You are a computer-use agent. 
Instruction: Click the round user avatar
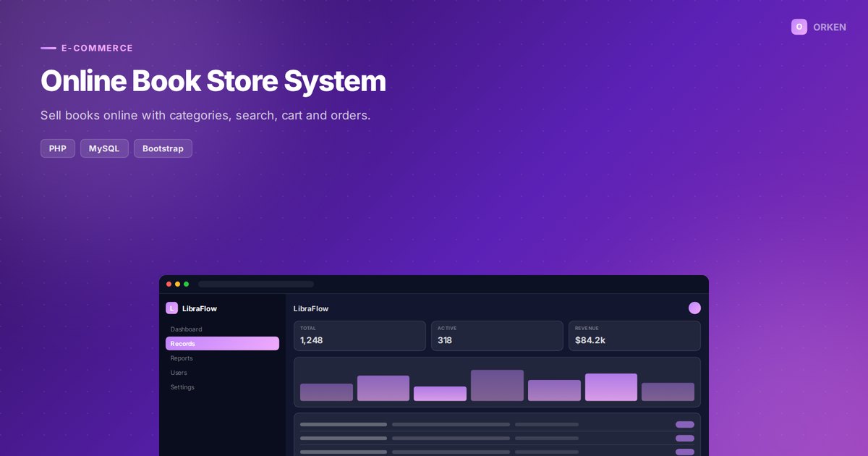(694, 308)
